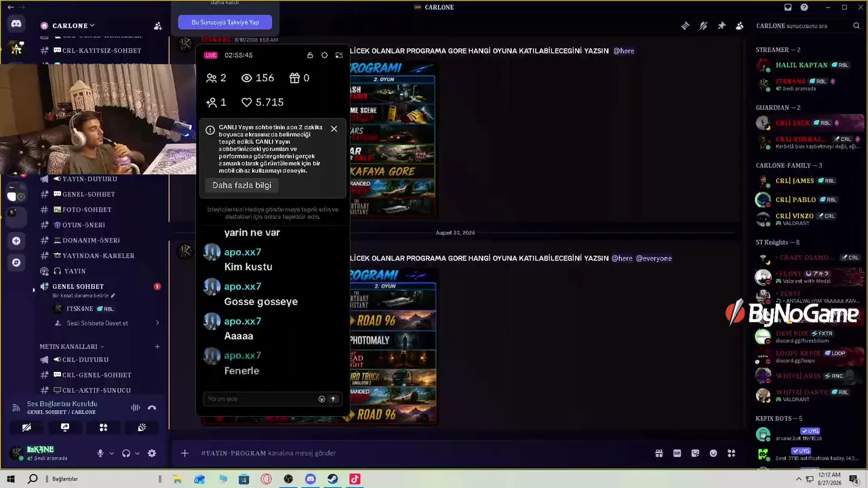Click the Opera browser taskbar icon

point(266,479)
